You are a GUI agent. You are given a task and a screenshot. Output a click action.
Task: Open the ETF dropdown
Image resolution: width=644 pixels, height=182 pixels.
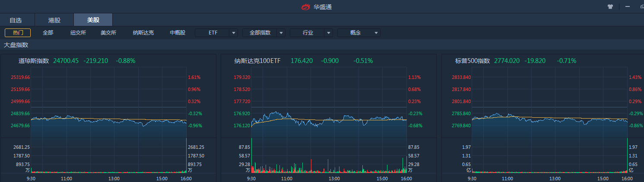(216, 33)
